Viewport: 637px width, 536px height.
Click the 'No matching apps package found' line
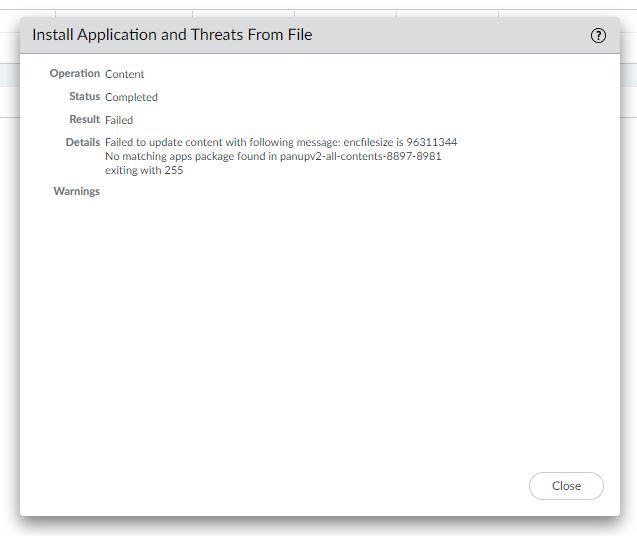pos(185,157)
